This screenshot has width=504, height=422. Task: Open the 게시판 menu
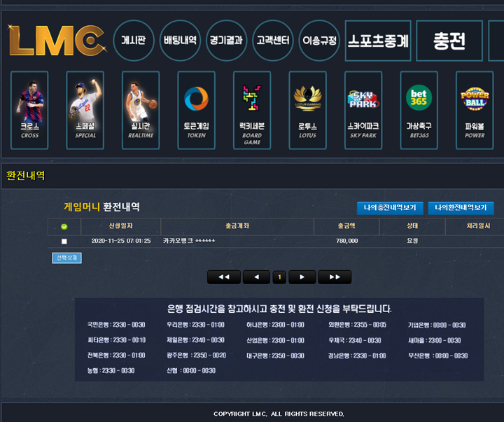click(x=134, y=41)
